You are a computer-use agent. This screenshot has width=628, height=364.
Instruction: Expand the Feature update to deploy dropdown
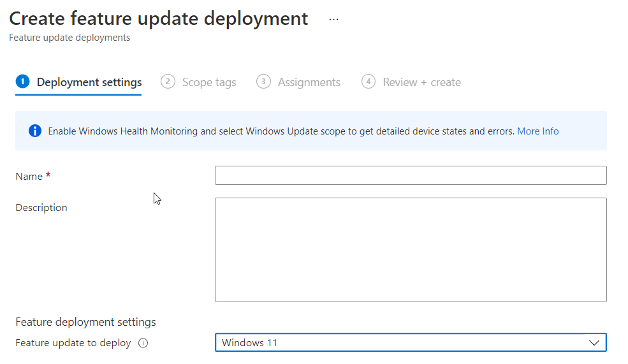tap(411, 343)
